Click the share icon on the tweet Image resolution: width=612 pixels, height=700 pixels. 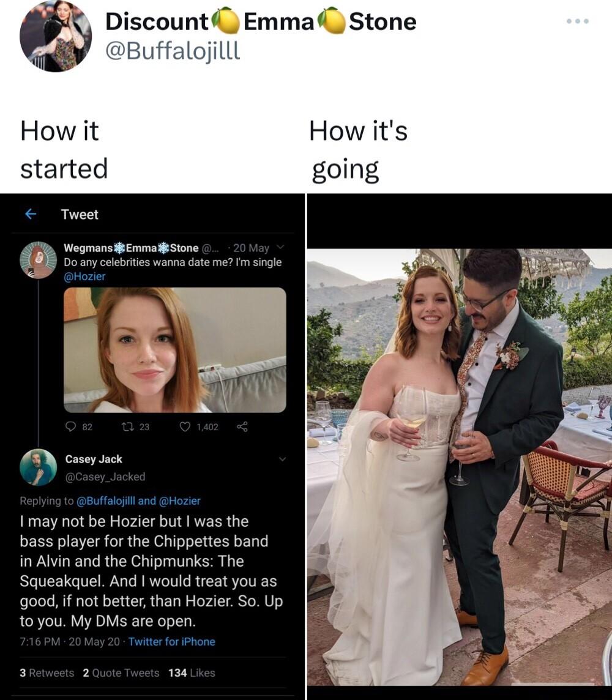(x=242, y=426)
